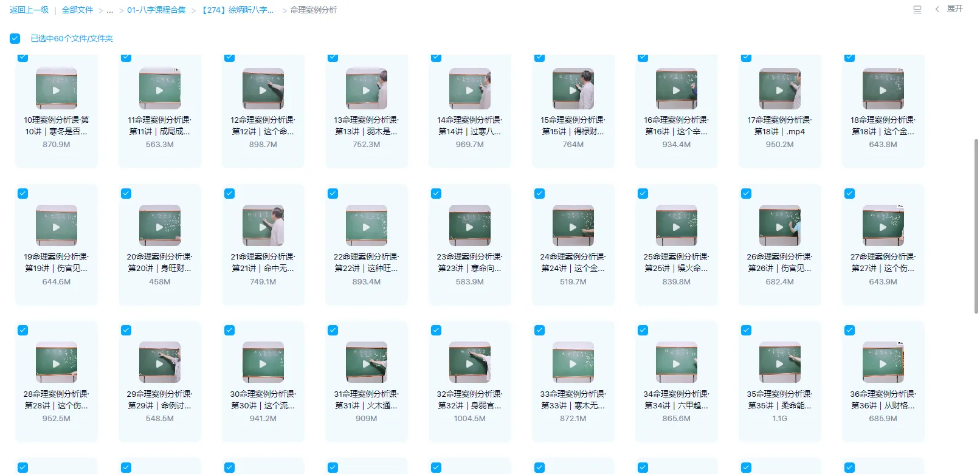The width and height of the screenshot is (980, 474).
Task: Expand the panel with the 展开 button
Action: coord(949,9)
